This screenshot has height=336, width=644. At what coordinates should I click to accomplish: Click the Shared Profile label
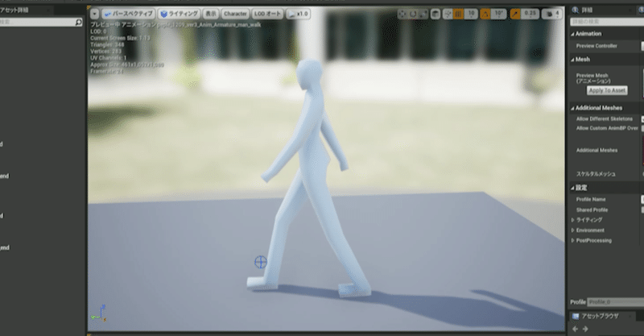pyautogui.click(x=592, y=210)
